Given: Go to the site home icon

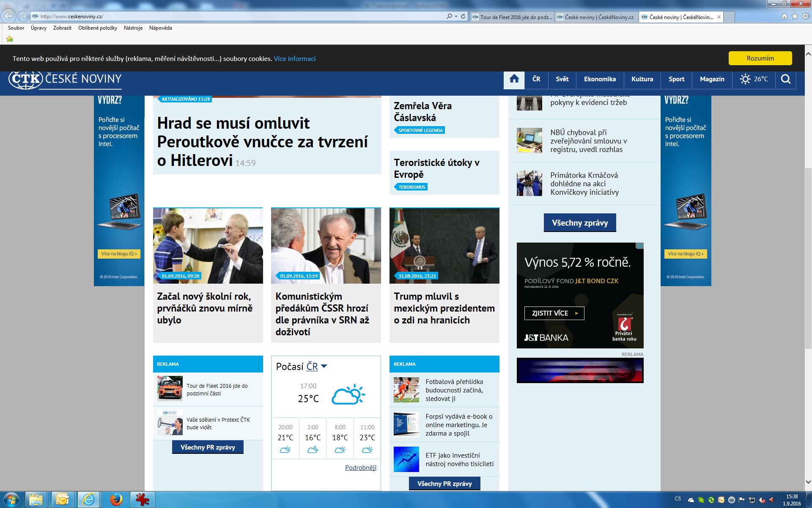Looking at the screenshot, I should click(514, 79).
